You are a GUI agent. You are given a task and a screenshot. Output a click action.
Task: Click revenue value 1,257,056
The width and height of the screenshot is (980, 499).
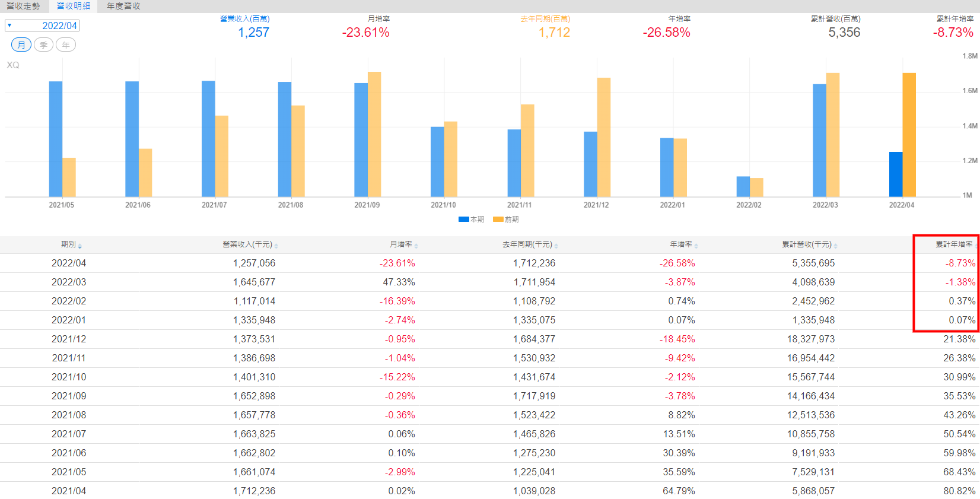tap(254, 263)
